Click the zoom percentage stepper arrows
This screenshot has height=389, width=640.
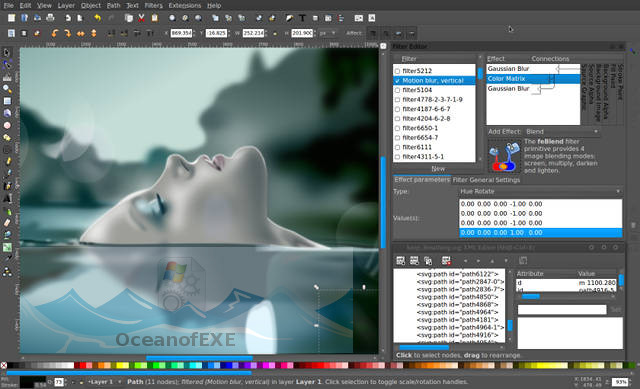(630, 382)
